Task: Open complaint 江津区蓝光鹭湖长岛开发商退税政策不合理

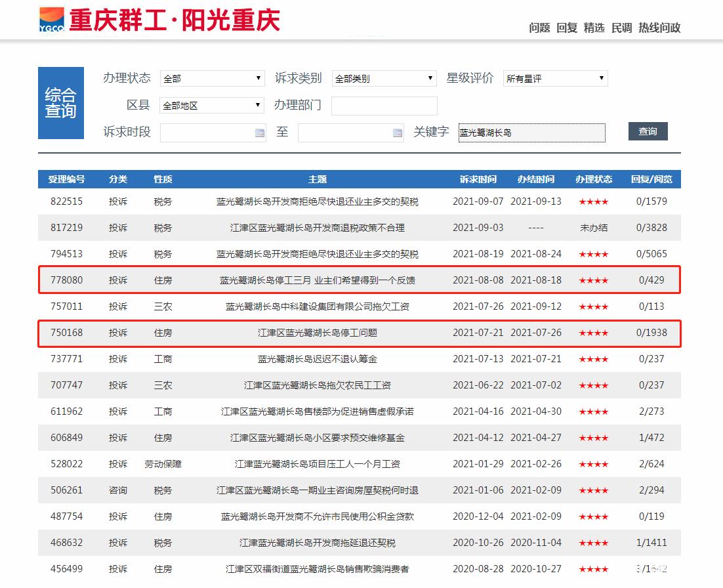Action: pyautogui.click(x=318, y=227)
